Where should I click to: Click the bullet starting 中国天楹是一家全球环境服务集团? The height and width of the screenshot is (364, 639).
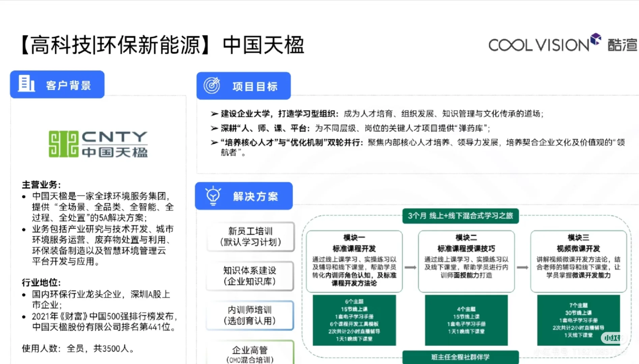[98, 207]
